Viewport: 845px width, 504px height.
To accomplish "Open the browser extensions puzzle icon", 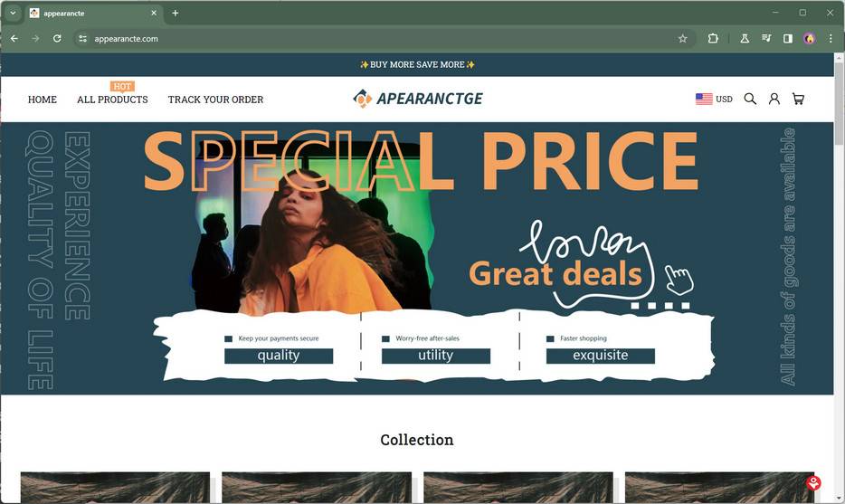I will (x=713, y=39).
